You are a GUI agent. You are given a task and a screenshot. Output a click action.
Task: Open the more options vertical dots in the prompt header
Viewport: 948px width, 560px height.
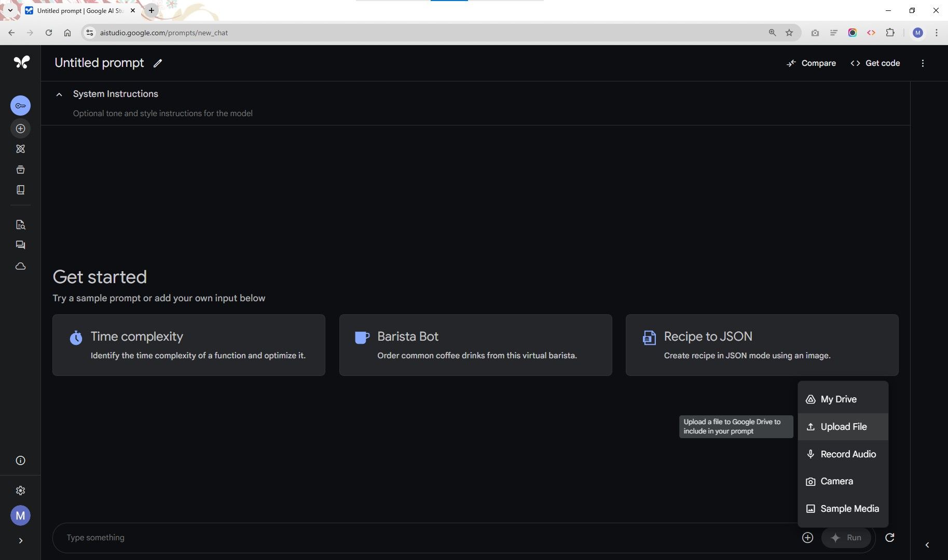pyautogui.click(x=923, y=63)
